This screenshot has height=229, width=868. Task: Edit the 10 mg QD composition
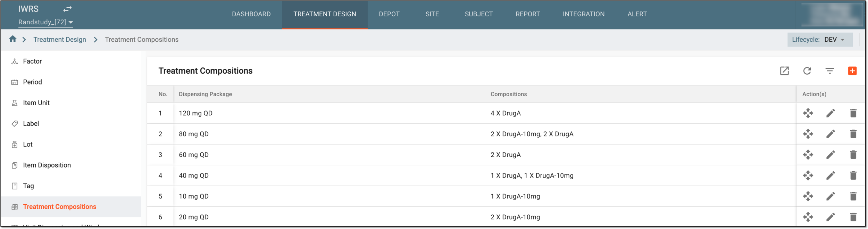pyautogui.click(x=831, y=196)
